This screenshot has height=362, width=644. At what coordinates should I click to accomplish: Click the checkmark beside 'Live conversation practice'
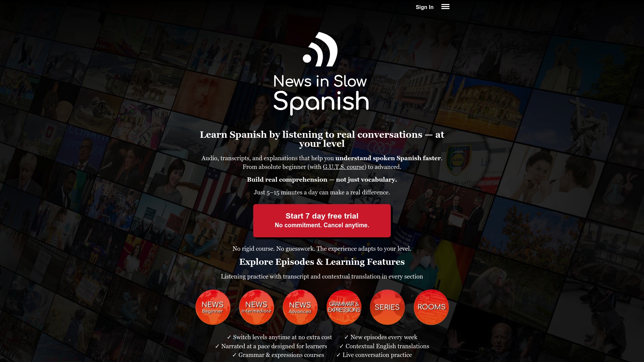pos(338,355)
